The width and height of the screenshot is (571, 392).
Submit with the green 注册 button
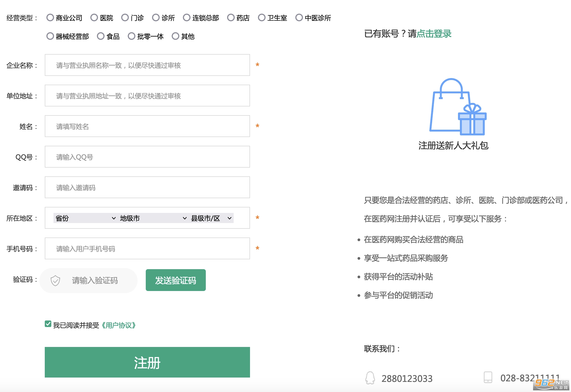coord(147,363)
